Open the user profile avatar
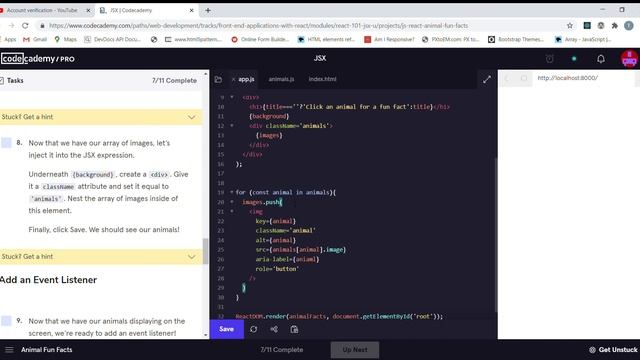The width and height of the screenshot is (640, 360). coord(629,59)
